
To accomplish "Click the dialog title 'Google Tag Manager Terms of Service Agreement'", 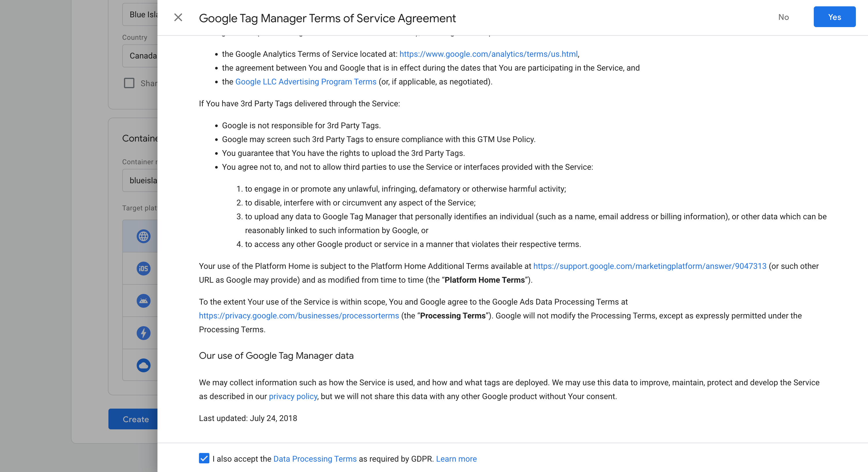I will [x=327, y=18].
